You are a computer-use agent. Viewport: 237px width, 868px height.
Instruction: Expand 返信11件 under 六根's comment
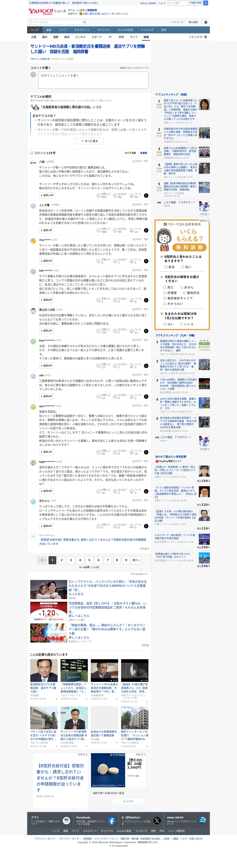coord(47,195)
